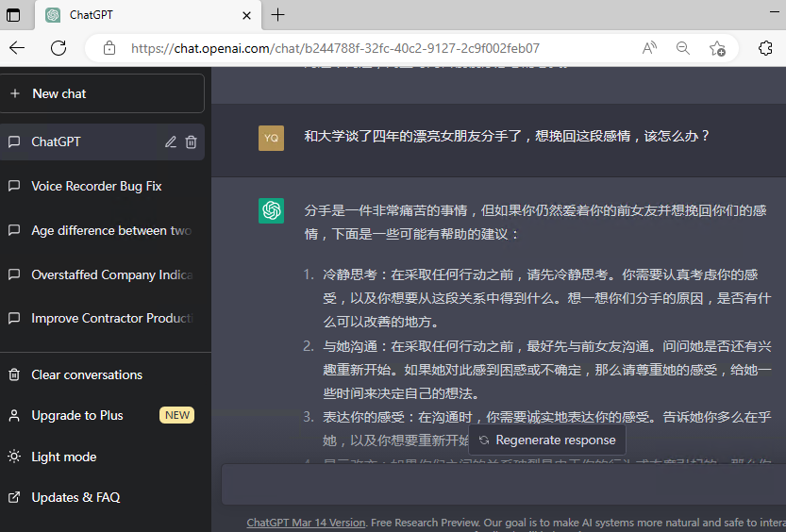Open the Voice Recorder Bug Fix chat
Image resolution: width=786 pixels, height=532 pixels.
pos(102,187)
